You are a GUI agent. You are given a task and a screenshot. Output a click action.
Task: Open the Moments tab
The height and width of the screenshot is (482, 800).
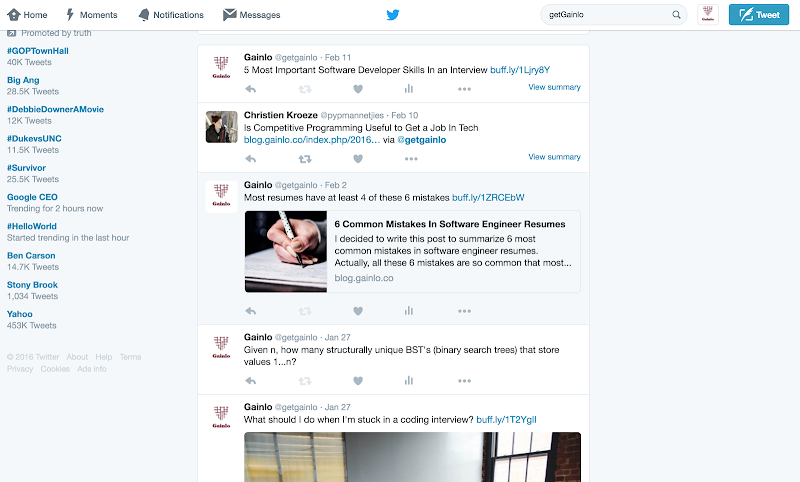(x=92, y=15)
